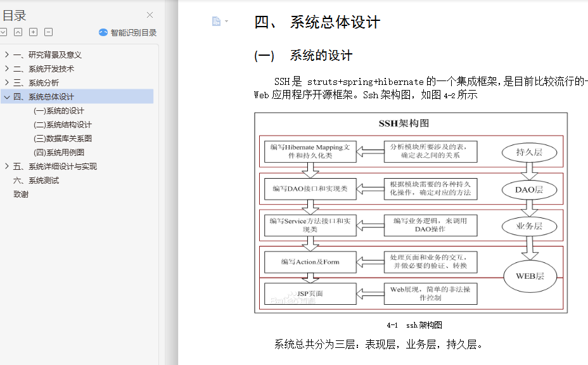Click the 编写Service方法接口和实现类 box

pos(310,225)
